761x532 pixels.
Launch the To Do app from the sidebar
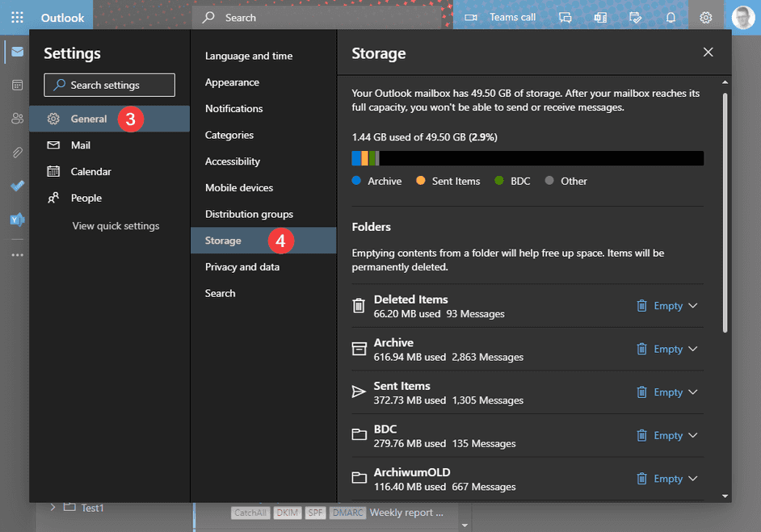[17, 186]
